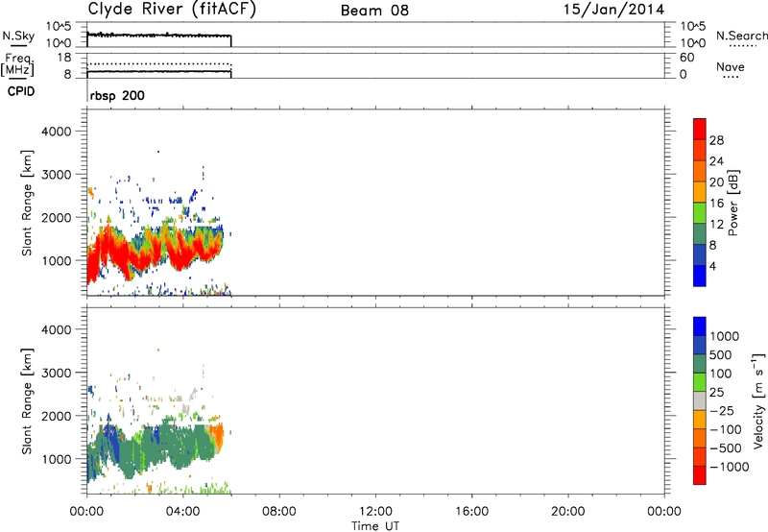Image resolution: width=768 pixels, height=532 pixels.
Task: Click the 'CPID' label
Action: 21,91
